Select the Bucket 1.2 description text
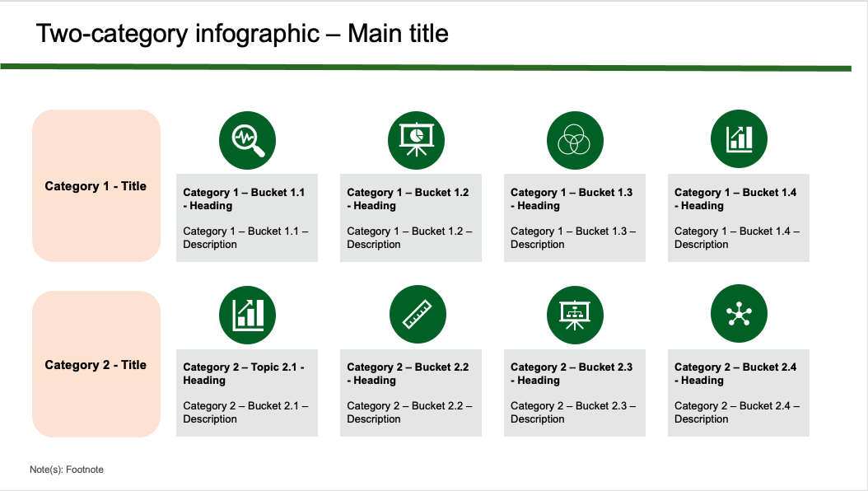Image resolution: width=868 pixels, height=491 pixels. (409, 238)
